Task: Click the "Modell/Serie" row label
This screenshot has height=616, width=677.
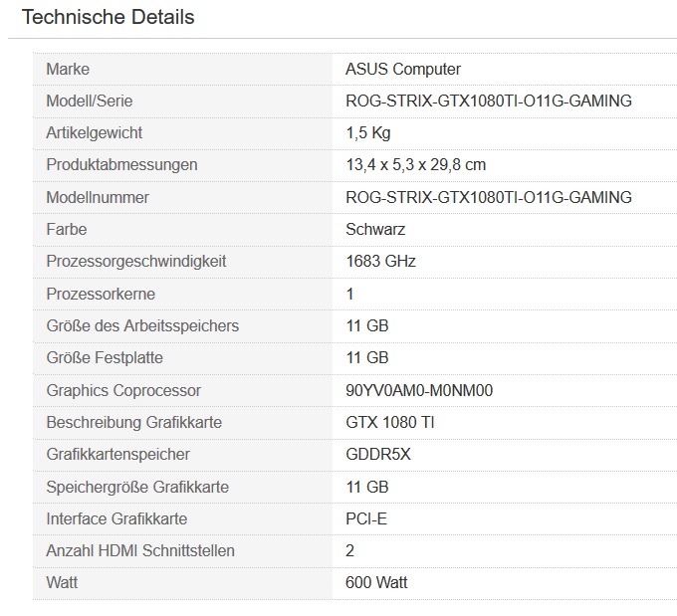Action: pos(89,101)
